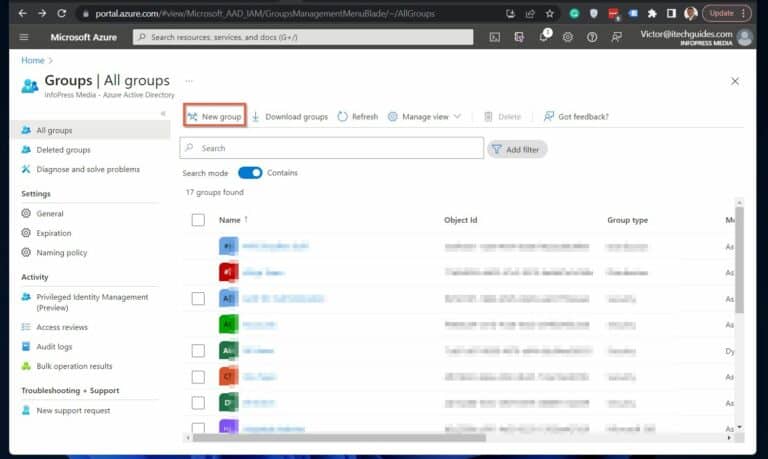
Task: Click the vertical scrollbar of groups list
Action: [740, 260]
